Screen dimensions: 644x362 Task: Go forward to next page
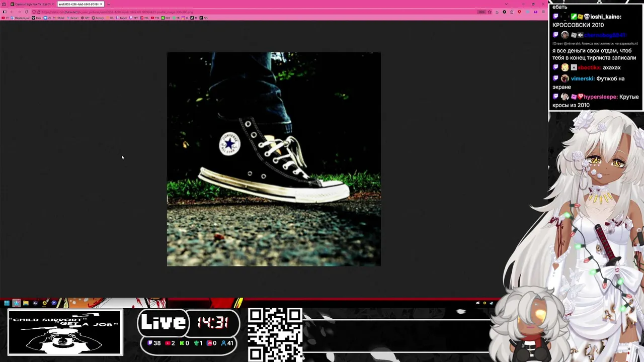click(x=19, y=12)
